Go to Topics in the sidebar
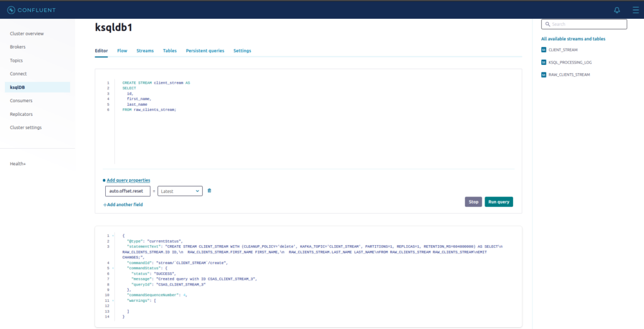 pyautogui.click(x=16, y=61)
